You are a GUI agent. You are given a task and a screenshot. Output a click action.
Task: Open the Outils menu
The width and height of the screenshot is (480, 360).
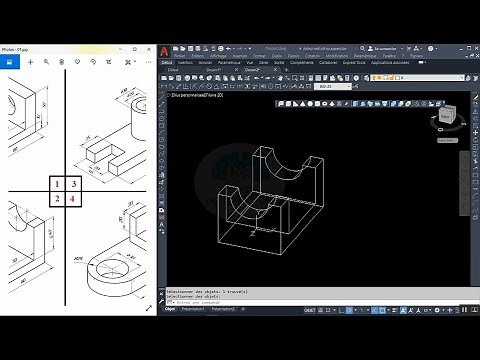pos(277,56)
